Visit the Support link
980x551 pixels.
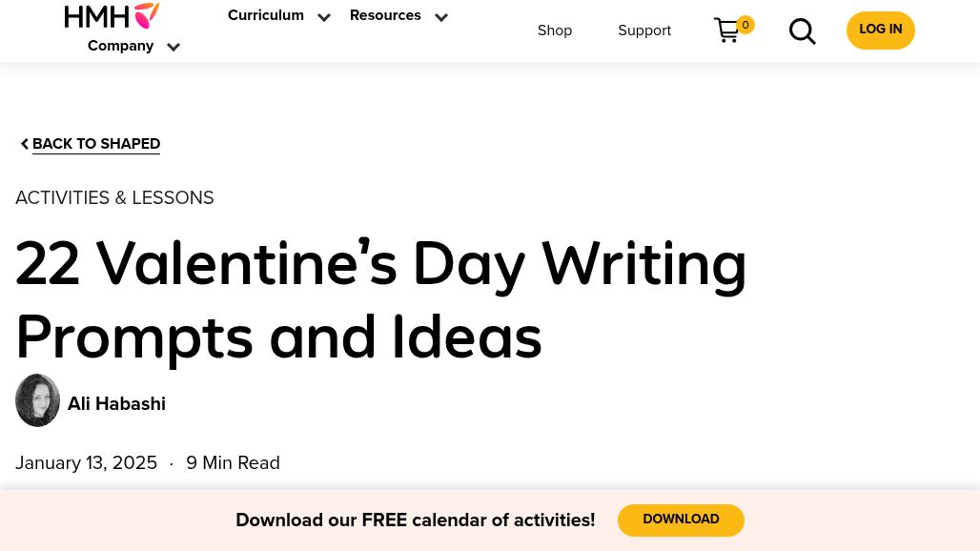pyautogui.click(x=644, y=31)
